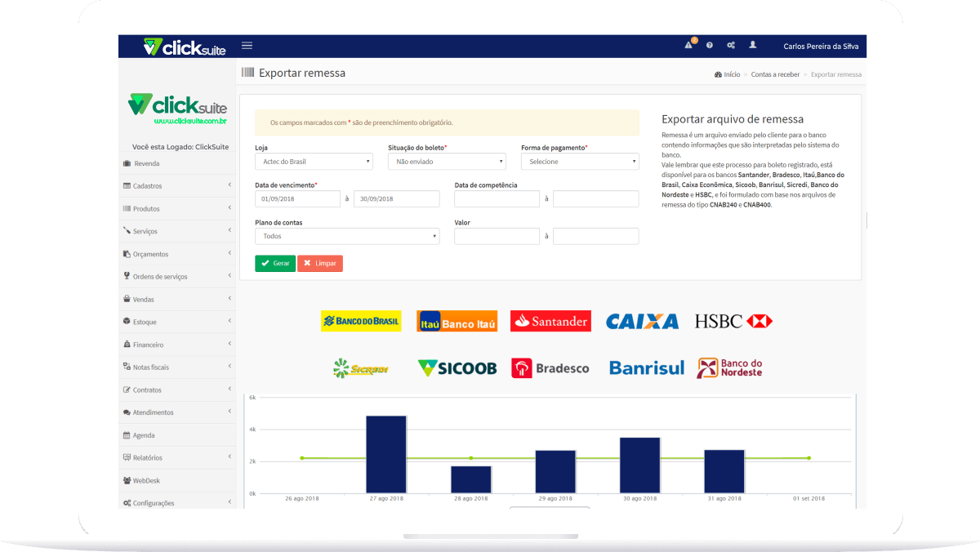
Task: Click the www.clicksuite.com.br sidebar logo
Action: click(x=177, y=109)
